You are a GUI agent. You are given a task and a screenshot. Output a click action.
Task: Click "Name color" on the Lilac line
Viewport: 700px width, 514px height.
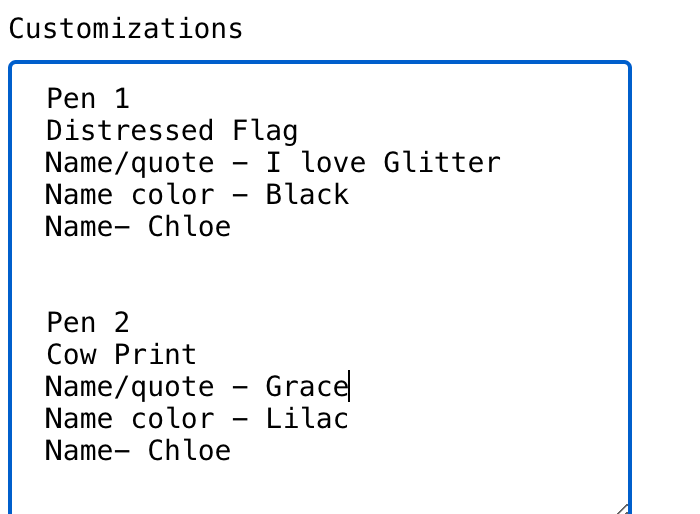pos(129,419)
